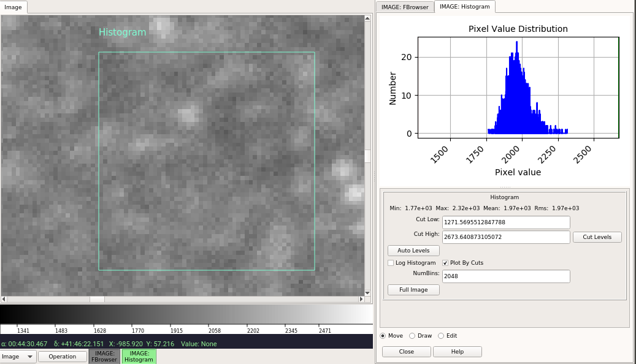636x364 pixels.
Task: Choose the Move radio button
Action: click(x=383, y=336)
